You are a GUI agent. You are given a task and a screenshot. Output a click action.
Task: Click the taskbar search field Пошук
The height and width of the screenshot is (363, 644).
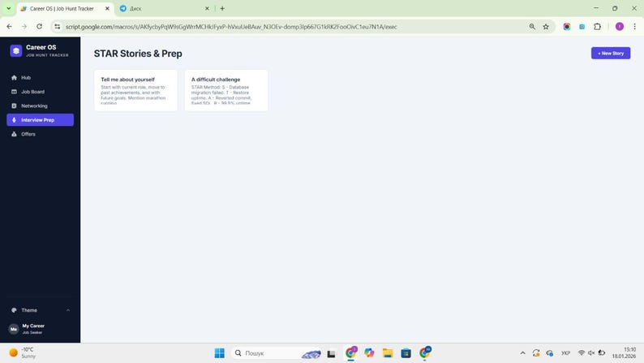277,353
